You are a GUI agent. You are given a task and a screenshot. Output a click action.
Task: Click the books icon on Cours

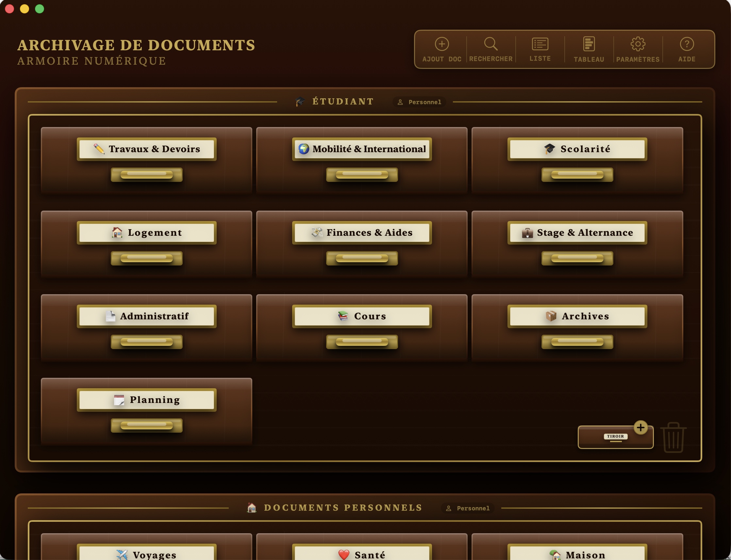[x=343, y=316]
